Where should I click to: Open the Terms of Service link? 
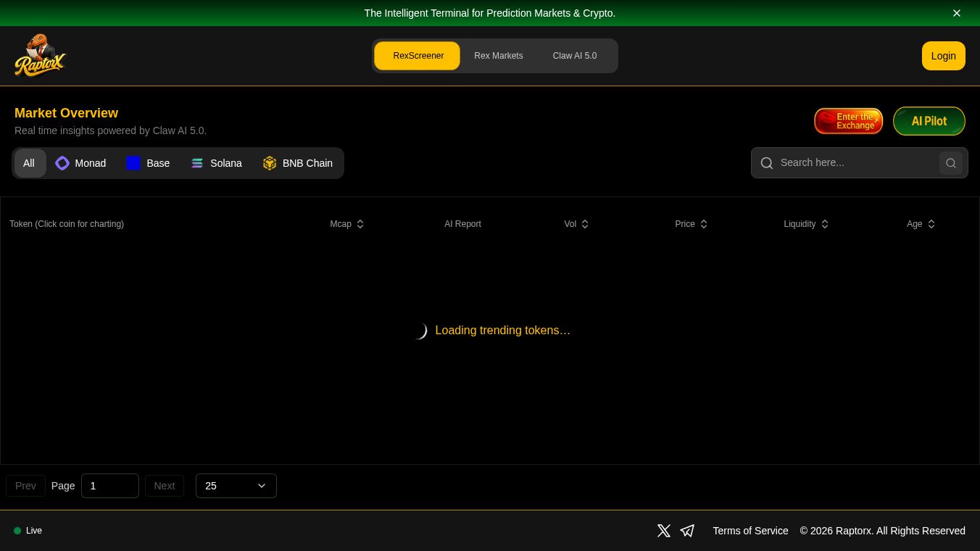pos(750,531)
